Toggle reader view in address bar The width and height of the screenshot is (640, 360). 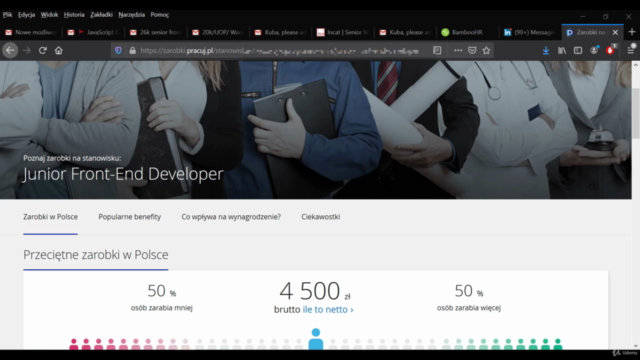(437, 51)
